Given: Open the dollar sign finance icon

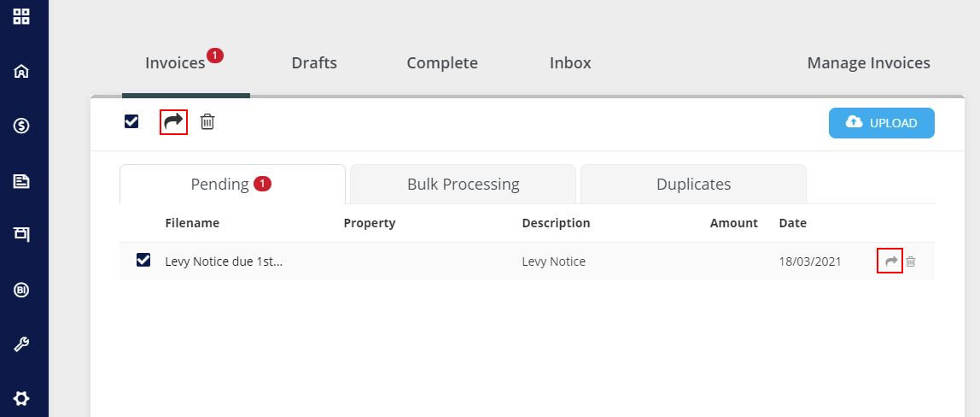Looking at the screenshot, I should coord(21,126).
